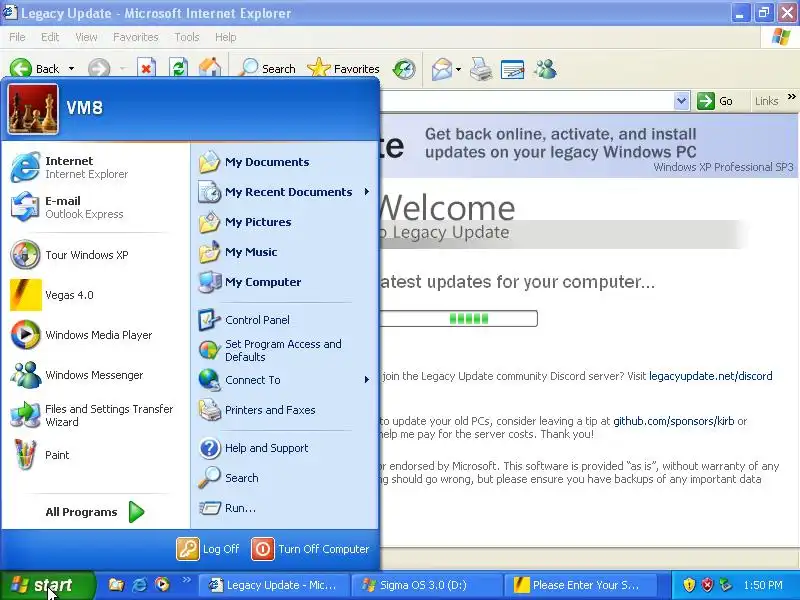Image resolution: width=800 pixels, height=600 pixels.
Task: Open Search from the Start menu
Action: tap(284, 478)
